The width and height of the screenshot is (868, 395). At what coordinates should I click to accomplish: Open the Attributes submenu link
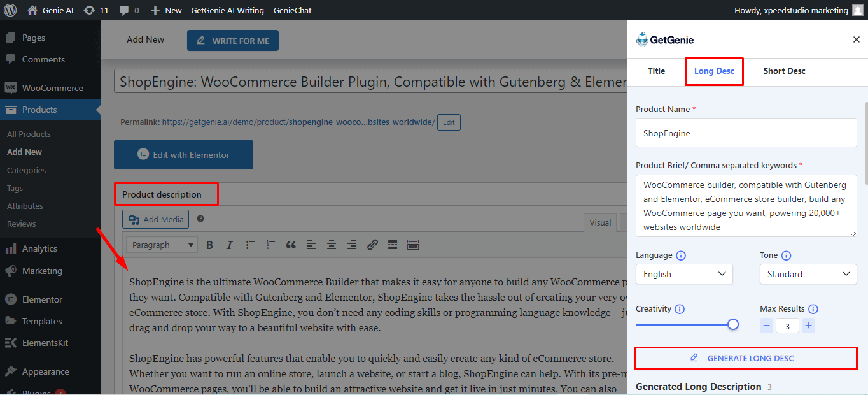[25, 206]
